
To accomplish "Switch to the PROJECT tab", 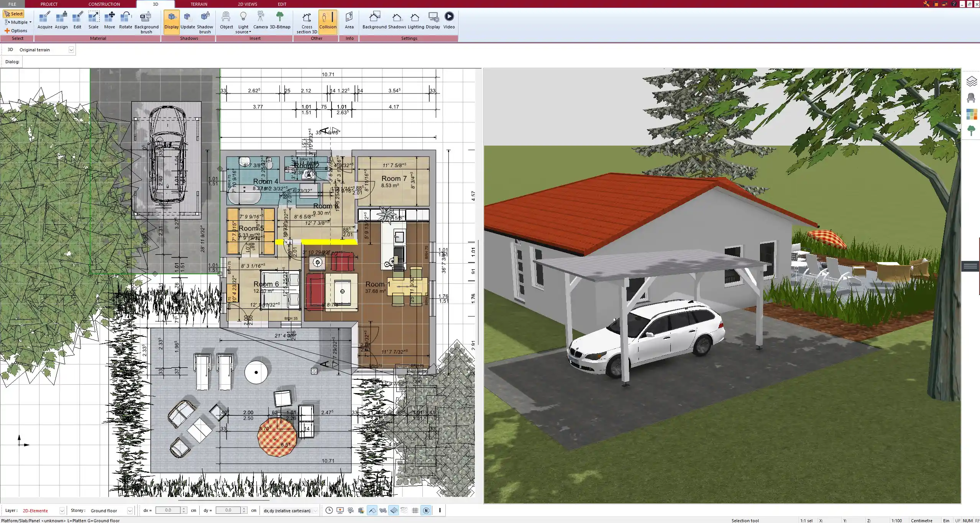I will (x=49, y=4).
